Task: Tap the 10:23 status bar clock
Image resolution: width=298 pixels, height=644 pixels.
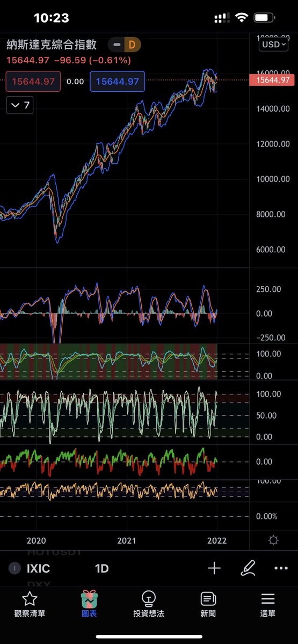Action: point(52,18)
